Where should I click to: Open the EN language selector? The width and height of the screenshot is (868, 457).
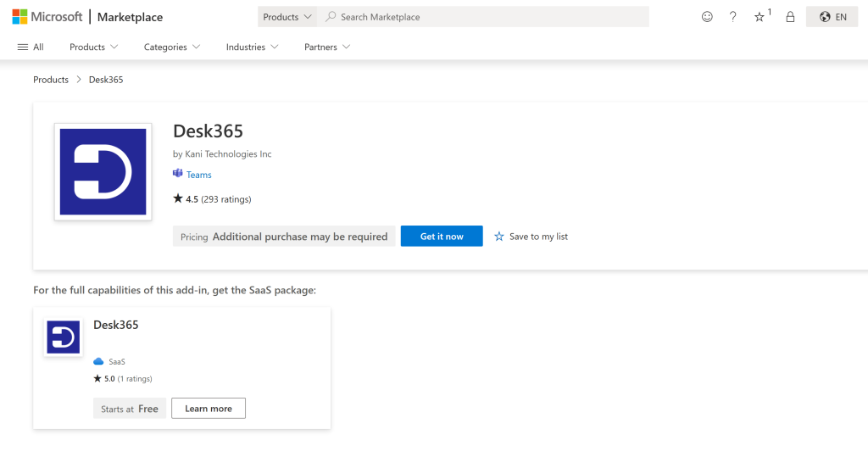click(x=832, y=17)
